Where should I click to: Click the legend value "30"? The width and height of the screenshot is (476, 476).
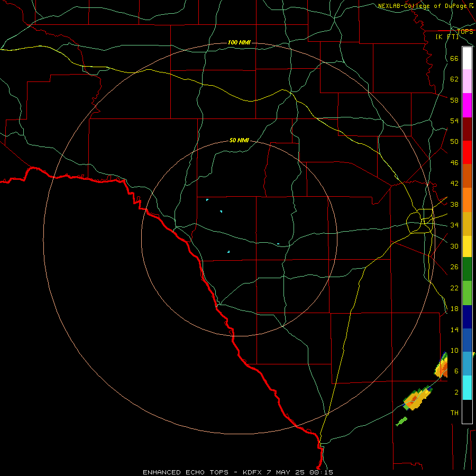click(x=454, y=246)
